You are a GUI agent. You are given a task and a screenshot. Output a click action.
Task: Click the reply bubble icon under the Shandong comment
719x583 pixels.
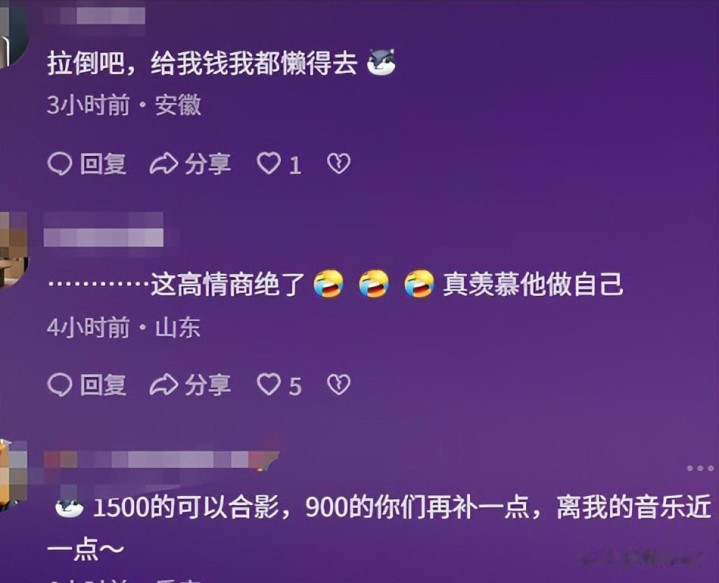tap(60, 384)
